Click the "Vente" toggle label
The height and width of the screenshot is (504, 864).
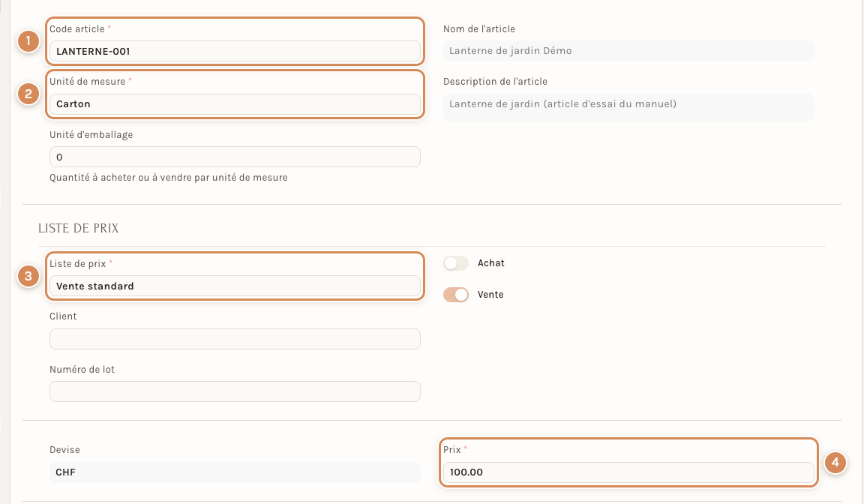(490, 295)
